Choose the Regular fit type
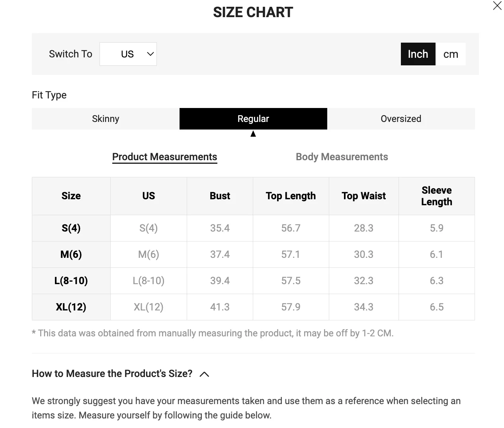 tap(253, 119)
